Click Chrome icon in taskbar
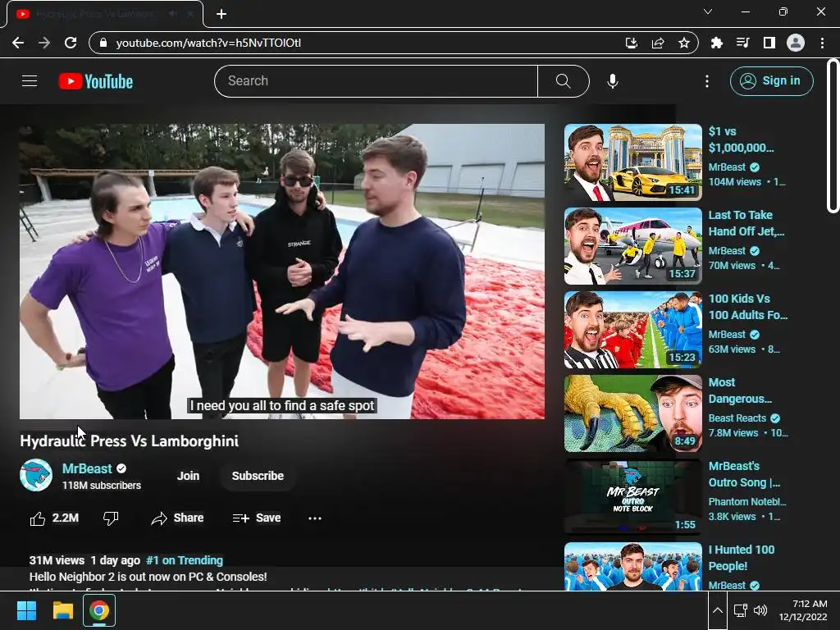840x630 pixels. [x=99, y=610]
